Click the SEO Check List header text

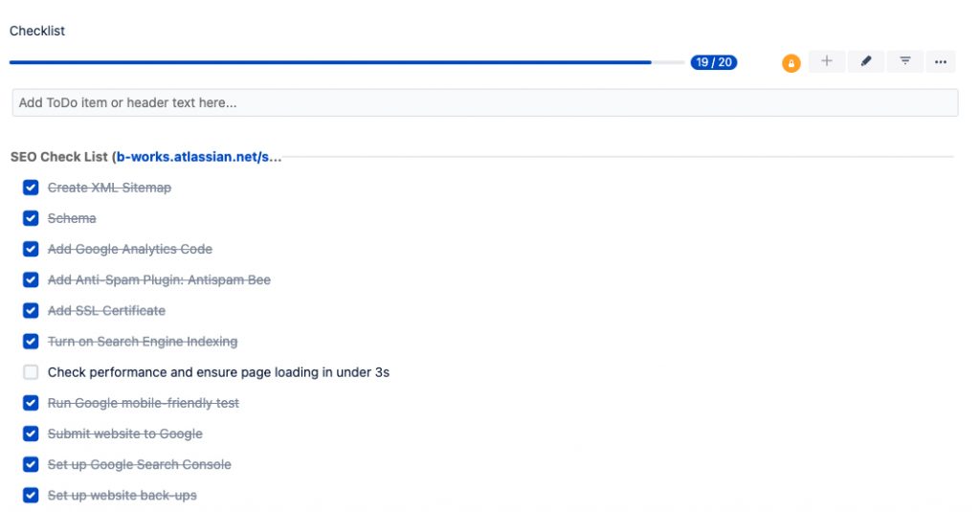coord(58,157)
